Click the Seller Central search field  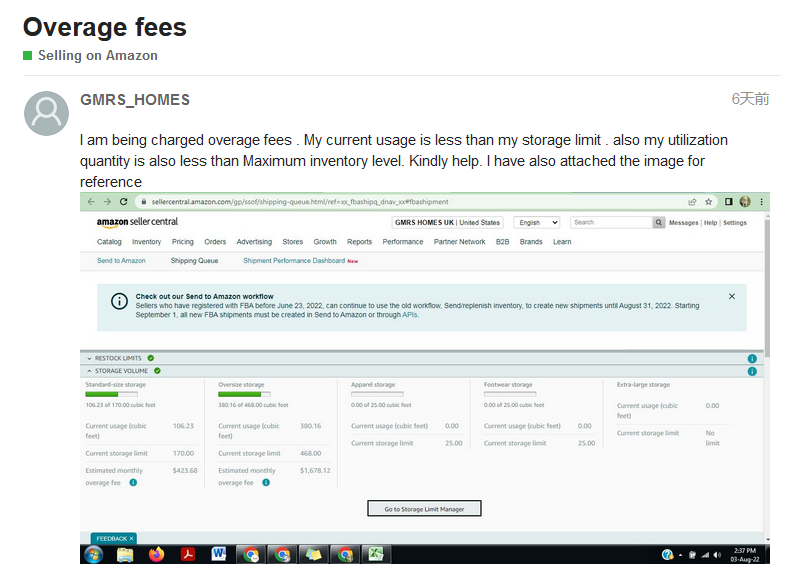612,222
